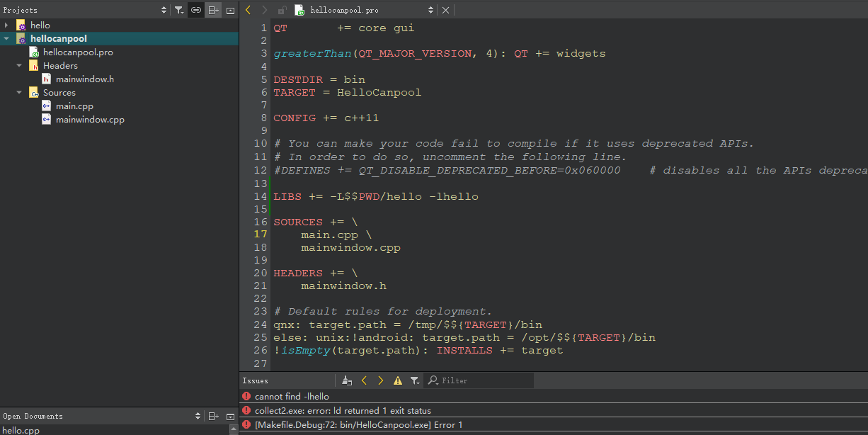Click the Filter search field in Issues pane
The height and width of the screenshot is (435, 868).
pos(479,380)
